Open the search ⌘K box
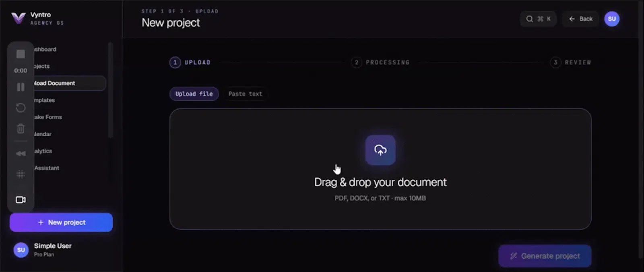The width and height of the screenshot is (644, 272). pos(538,19)
